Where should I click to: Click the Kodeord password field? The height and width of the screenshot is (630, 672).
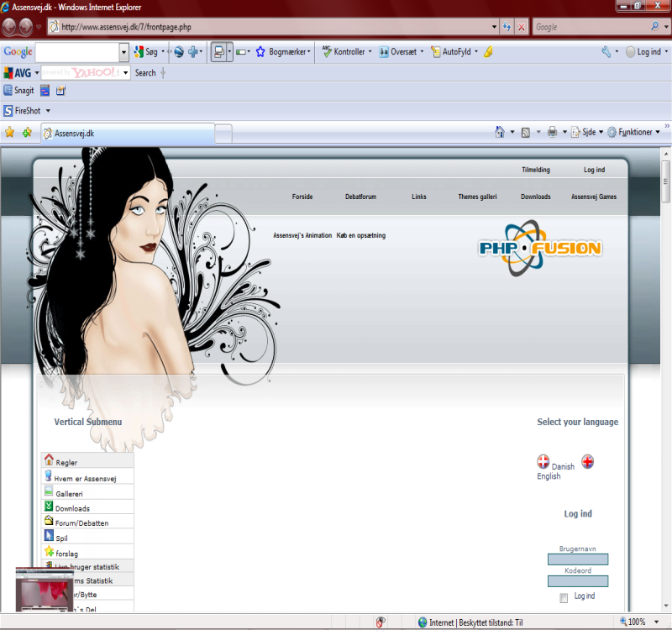(578, 581)
